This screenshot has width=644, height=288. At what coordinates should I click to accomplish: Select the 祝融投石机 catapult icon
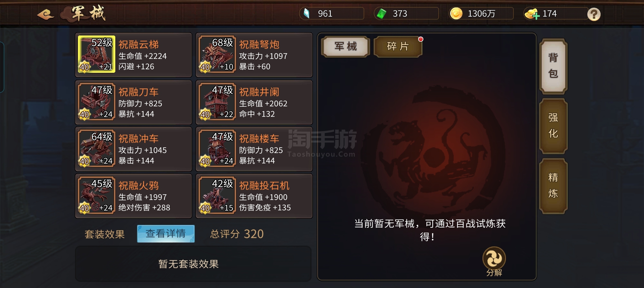217,195
